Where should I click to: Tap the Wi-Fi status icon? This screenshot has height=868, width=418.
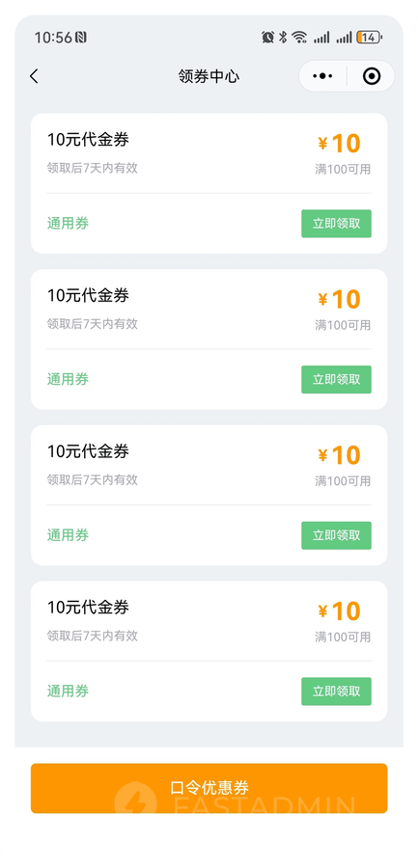pyautogui.click(x=299, y=37)
